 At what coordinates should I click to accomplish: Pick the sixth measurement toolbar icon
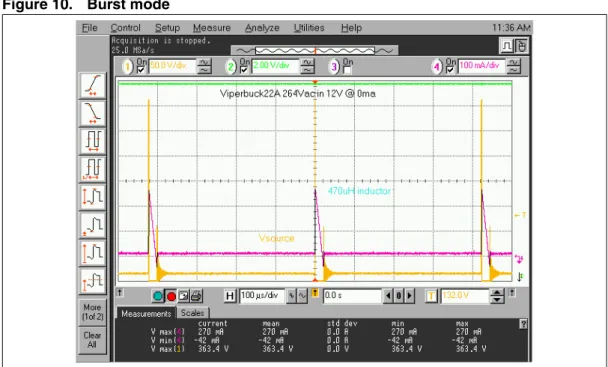click(92, 225)
